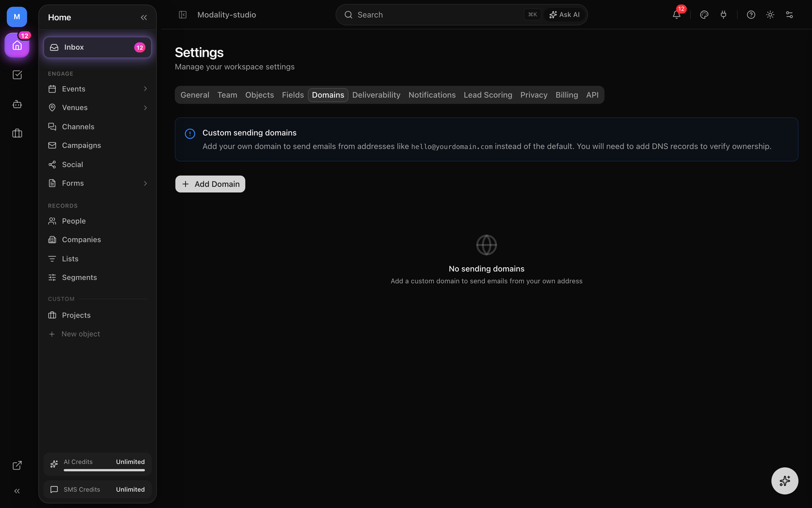This screenshot has height=508, width=812.
Task: Expand the Venues submenu chevron
Action: pyautogui.click(x=145, y=108)
